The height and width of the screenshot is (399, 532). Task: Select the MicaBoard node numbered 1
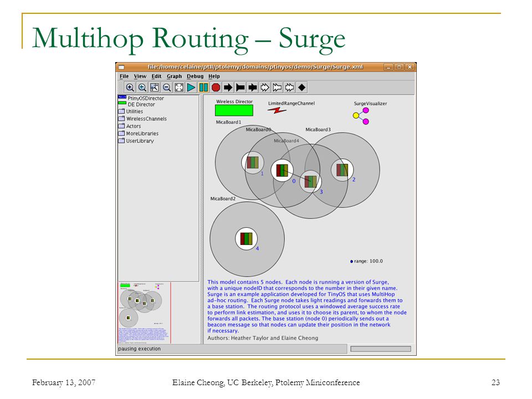coord(253,163)
